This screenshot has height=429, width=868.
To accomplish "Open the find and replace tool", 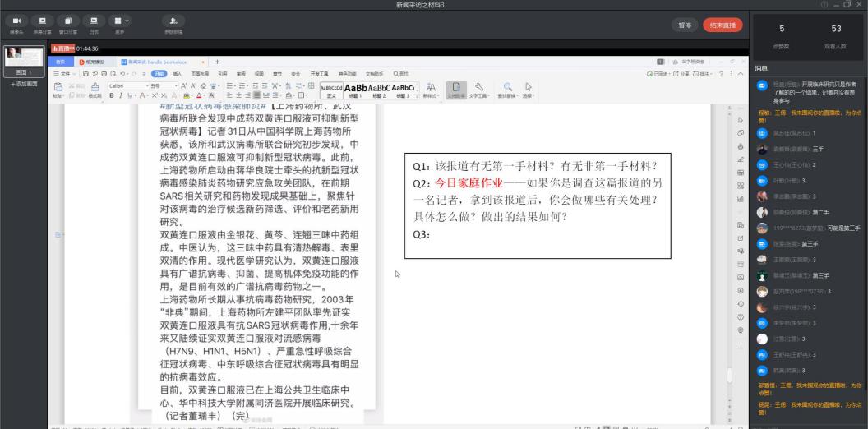I will coord(508,87).
